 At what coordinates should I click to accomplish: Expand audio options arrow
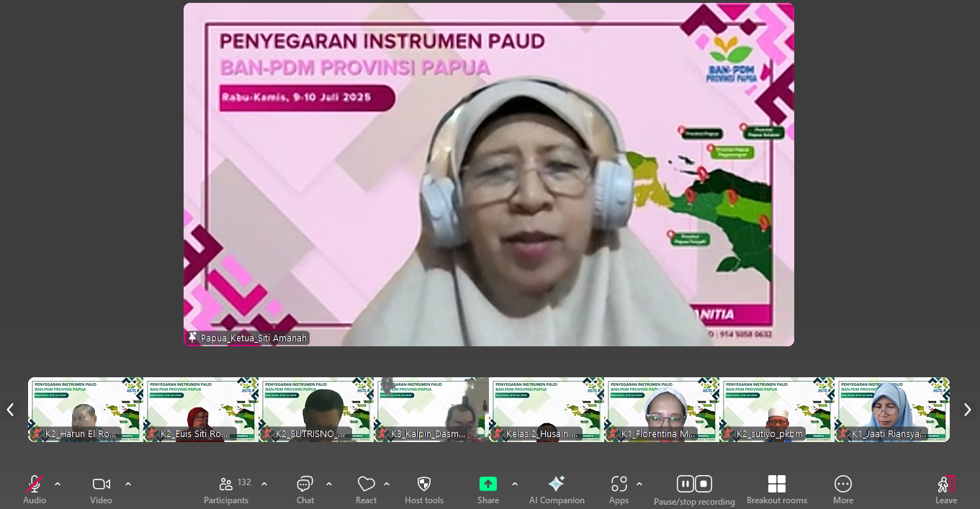point(58,484)
